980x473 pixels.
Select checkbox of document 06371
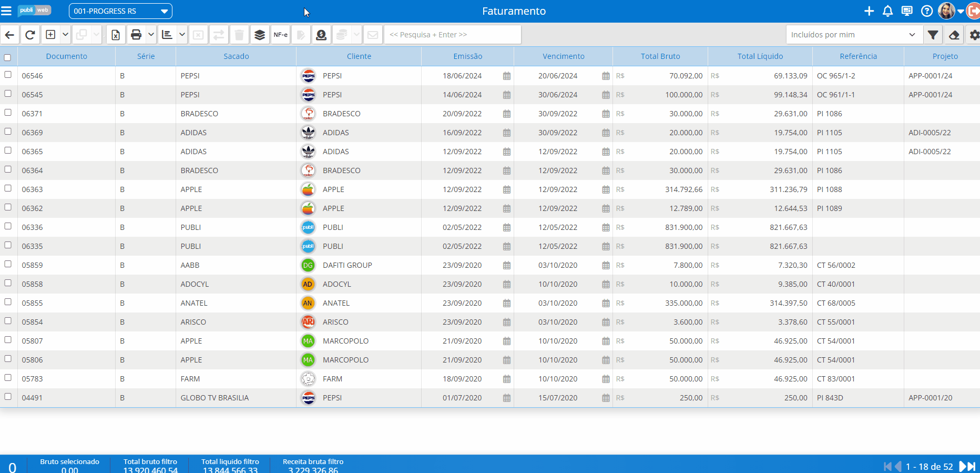click(8, 113)
